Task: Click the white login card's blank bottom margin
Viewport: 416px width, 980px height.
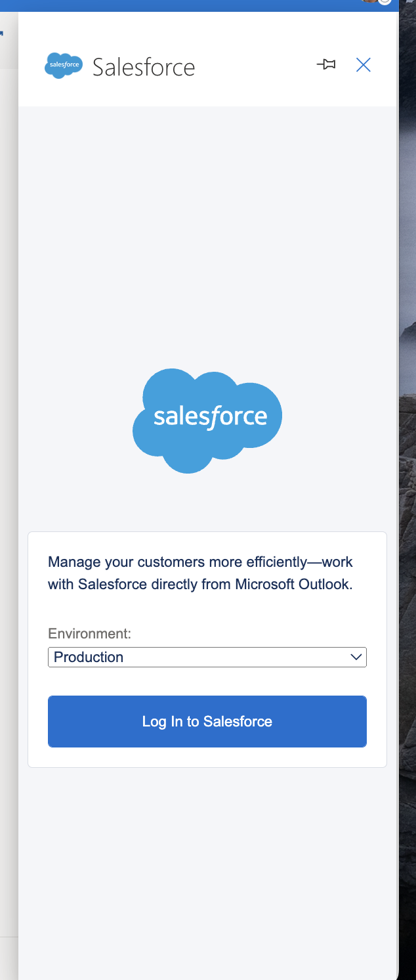Action: pyautogui.click(x=207, y=757)
